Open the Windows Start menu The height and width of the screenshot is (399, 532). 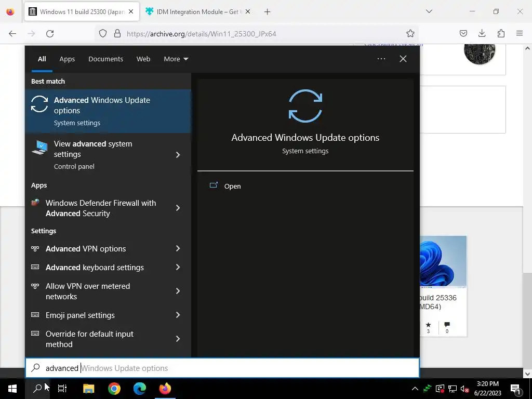[12, 389]
